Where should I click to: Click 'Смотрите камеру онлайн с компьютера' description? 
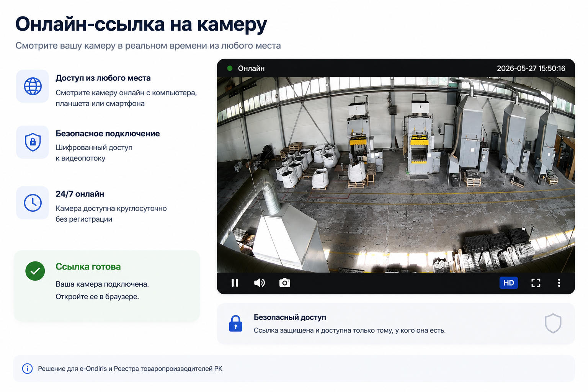[126, 93]
